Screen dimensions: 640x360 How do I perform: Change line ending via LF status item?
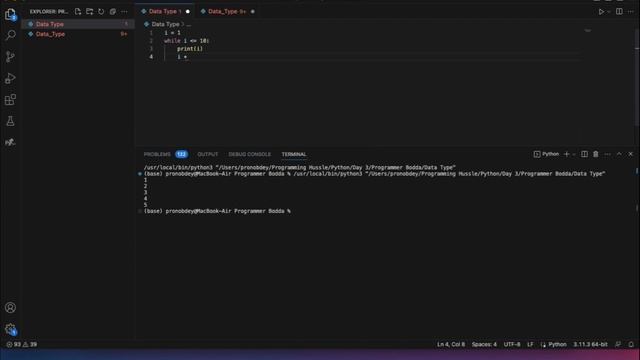(530, 344)
